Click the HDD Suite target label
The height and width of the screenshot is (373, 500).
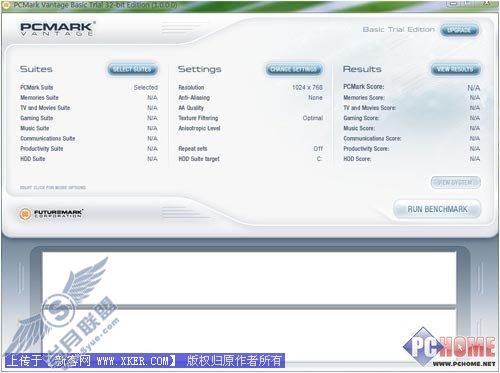[x=199, y=159]
